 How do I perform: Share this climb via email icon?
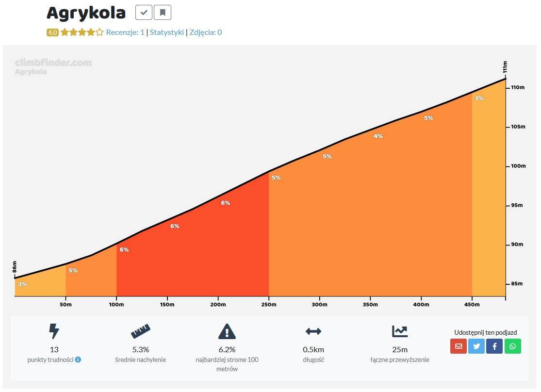pyautogui.click(x=459, y=346)
